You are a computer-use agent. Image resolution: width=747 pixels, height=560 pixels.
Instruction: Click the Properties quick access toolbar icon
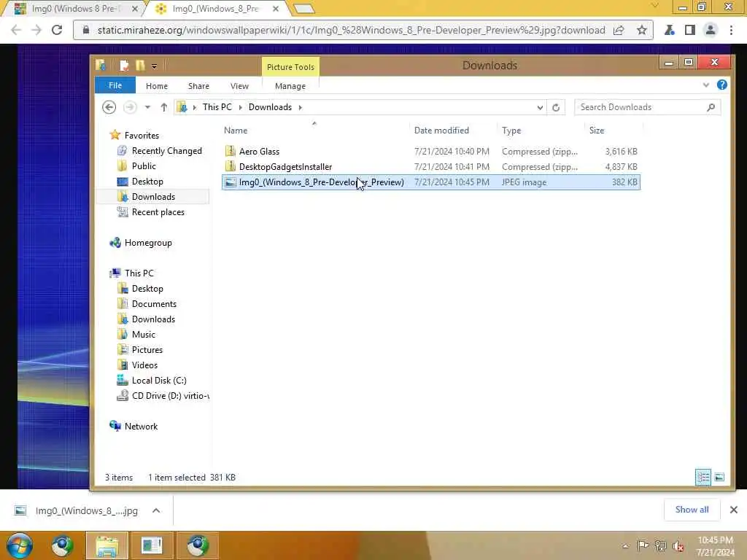124,65
